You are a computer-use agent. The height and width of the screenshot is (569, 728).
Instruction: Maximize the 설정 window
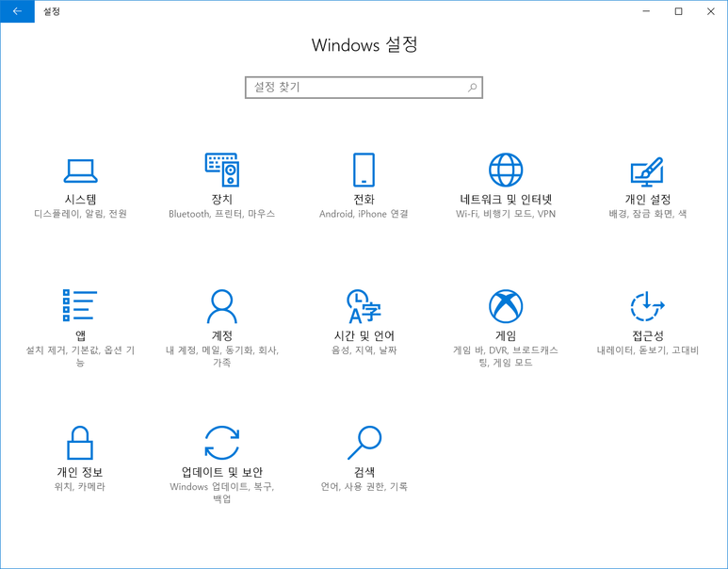pos(678,11)
